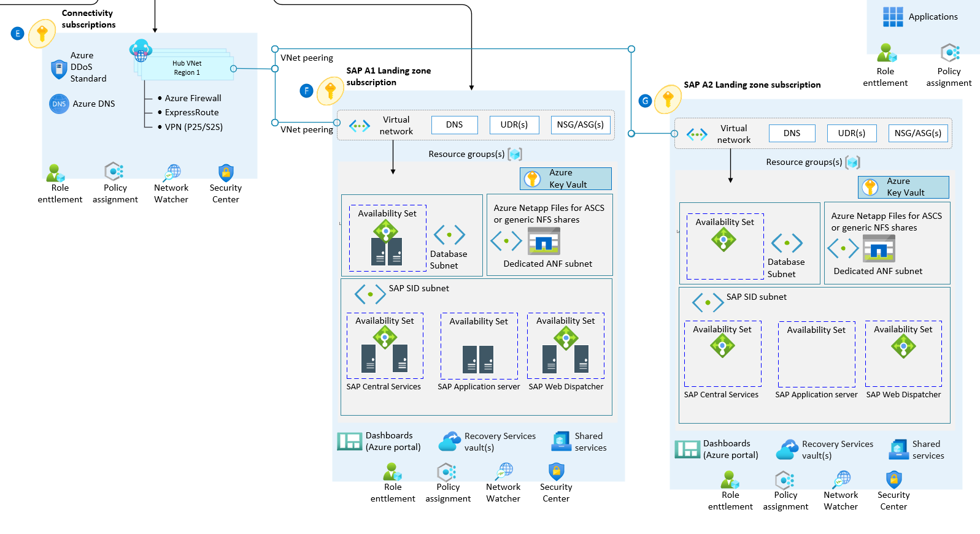Click the subscription key icon next to G
Image resolution: width=980 pixels, height=534 pixels.
[x=668, y=99]
